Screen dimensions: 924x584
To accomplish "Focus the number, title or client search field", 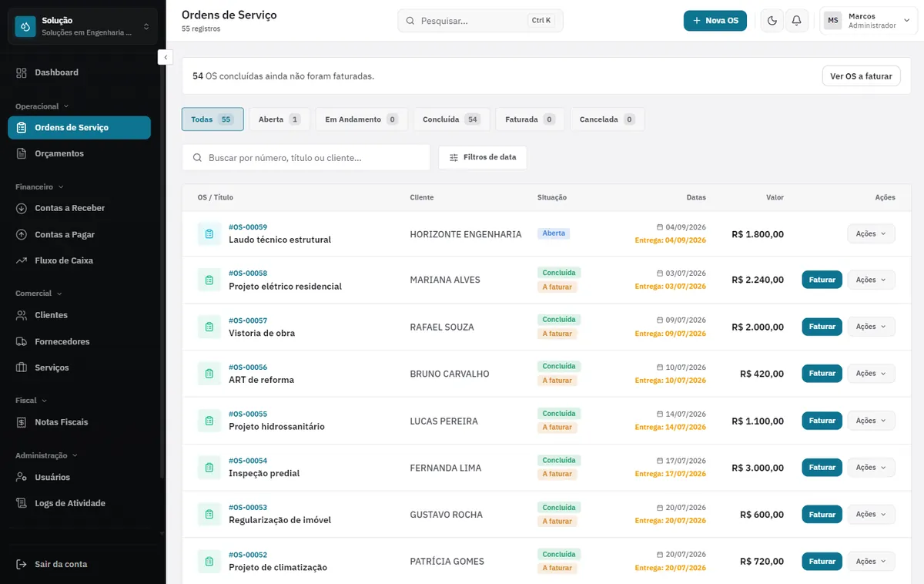I will [306, 157].
